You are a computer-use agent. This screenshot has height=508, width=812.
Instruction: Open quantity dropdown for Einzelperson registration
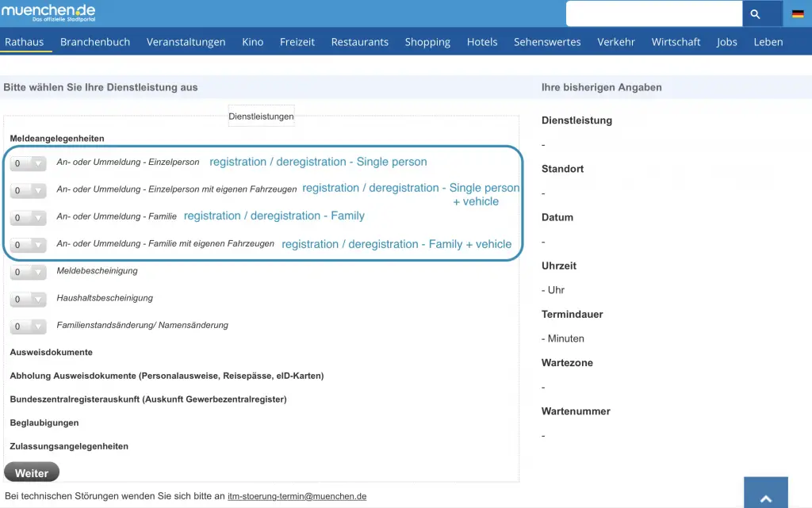(x=28, y=163)
